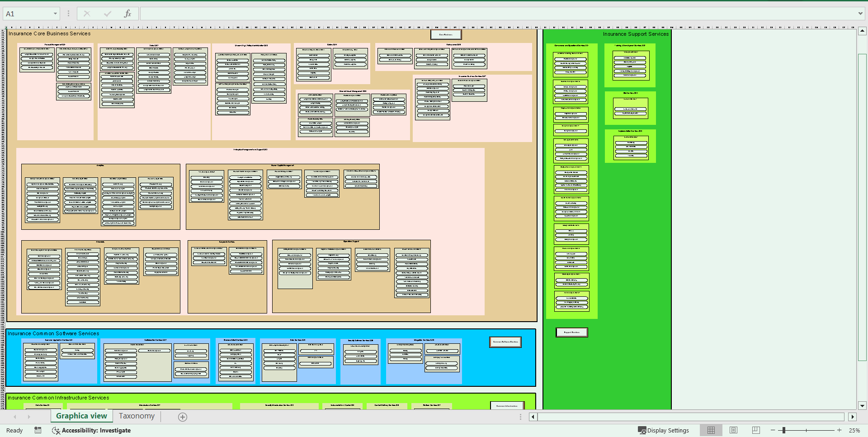Switch to Page Layout view
The height and width of the screenshot is (437, 868).
(x=733, y=430)
